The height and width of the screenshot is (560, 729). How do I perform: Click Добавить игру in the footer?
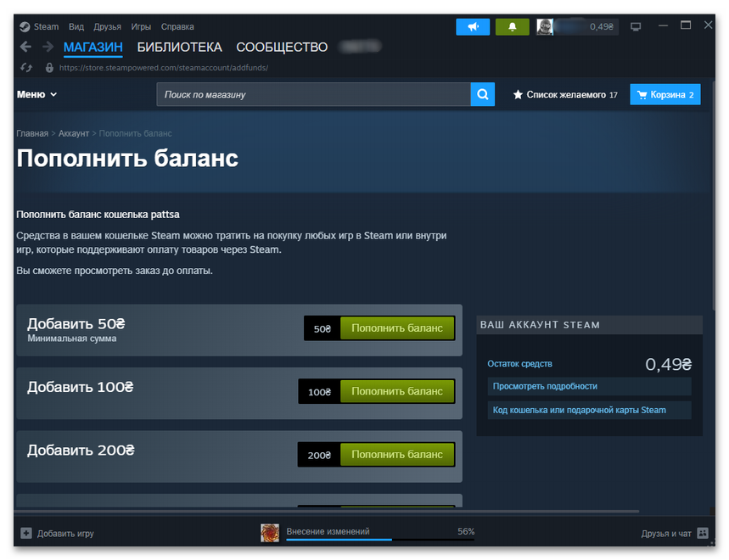click(x=65, y=534)
